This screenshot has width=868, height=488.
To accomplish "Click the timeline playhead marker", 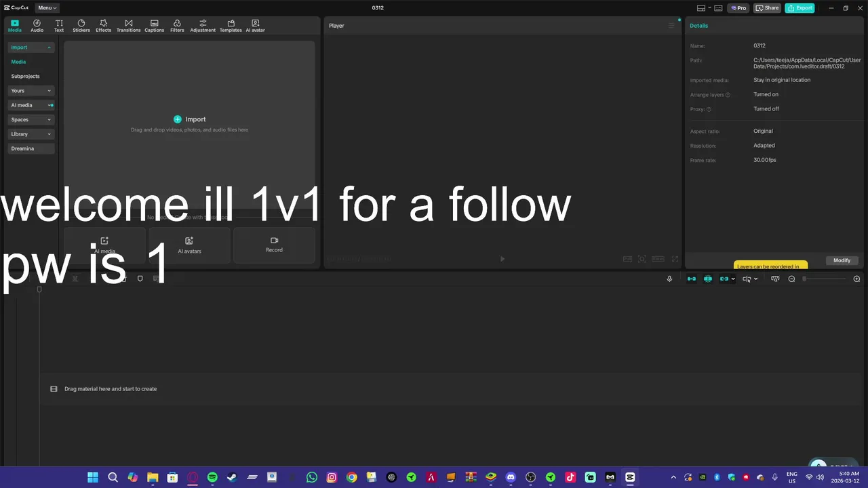I will 39,289.
